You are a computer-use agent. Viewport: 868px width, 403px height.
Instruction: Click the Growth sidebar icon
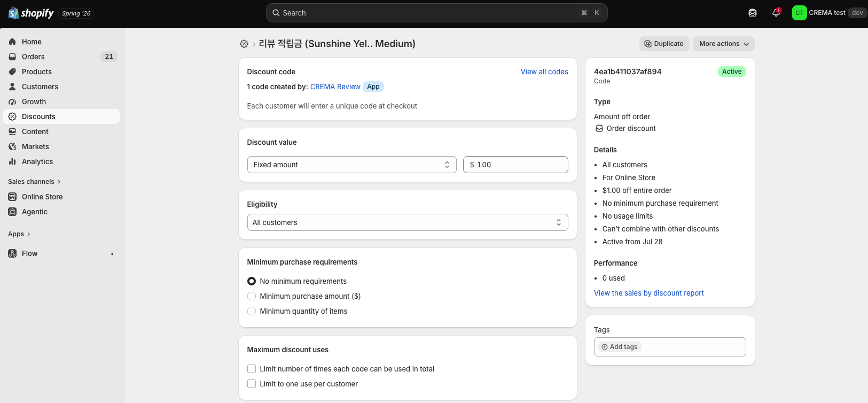click(12, 102)
